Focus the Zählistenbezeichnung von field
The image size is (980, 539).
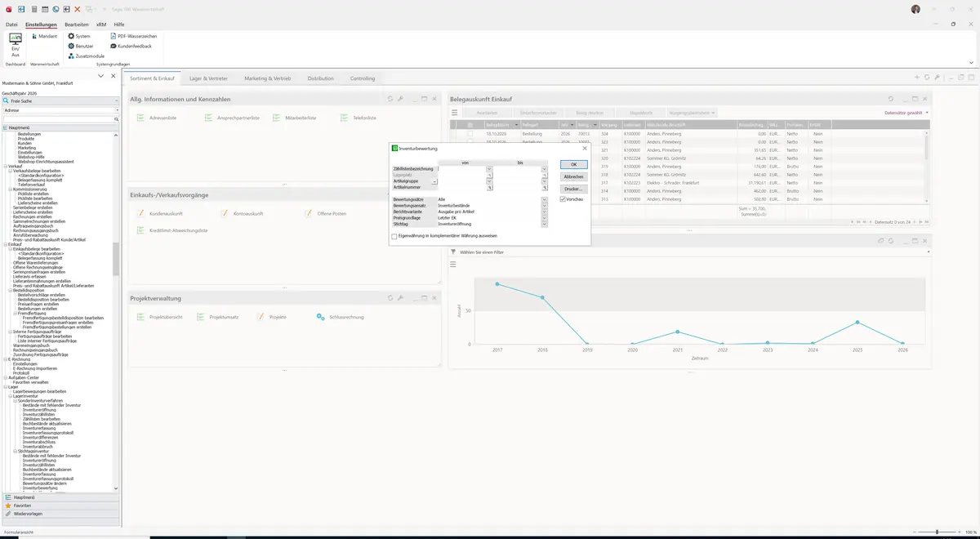tap(462, 168)
